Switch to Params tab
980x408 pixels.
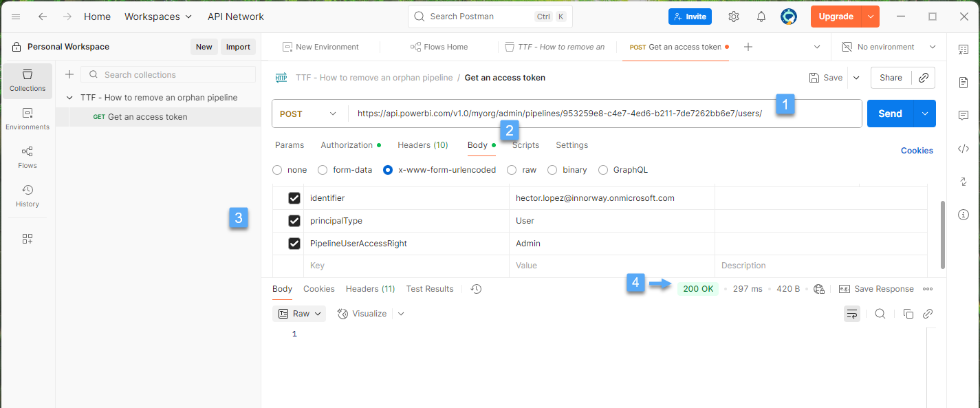(290, 145)
